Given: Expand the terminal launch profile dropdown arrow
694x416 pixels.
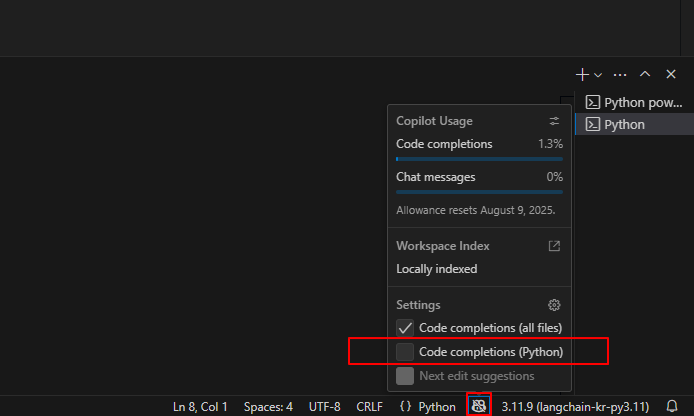Looking at the screenshot, I should click(x=598, y=75).
